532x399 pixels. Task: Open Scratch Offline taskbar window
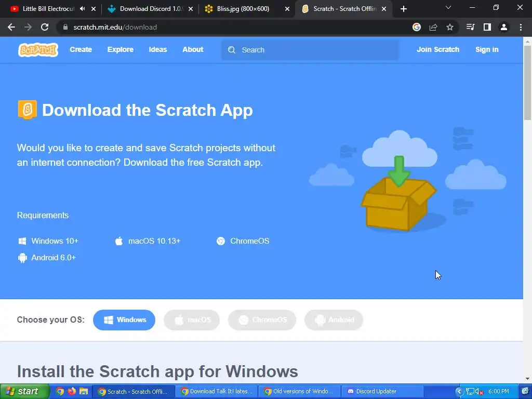click(x=134, y=392)
